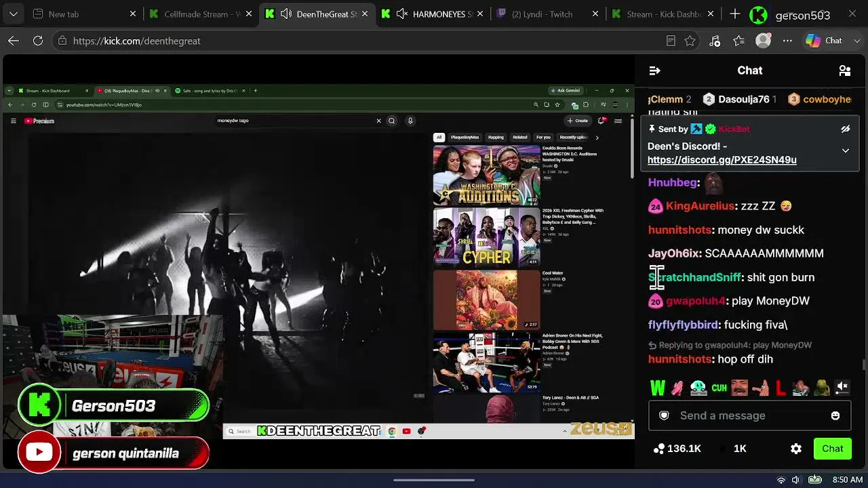Clear the moneydw tsgo search text
This screenshot has height=488, width=868.
coord(378,121)
